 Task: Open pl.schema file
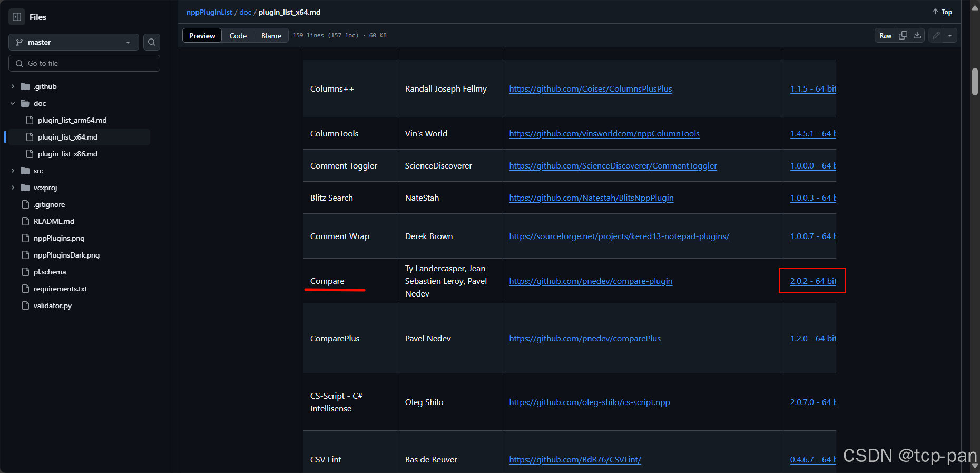click(50, 272)
